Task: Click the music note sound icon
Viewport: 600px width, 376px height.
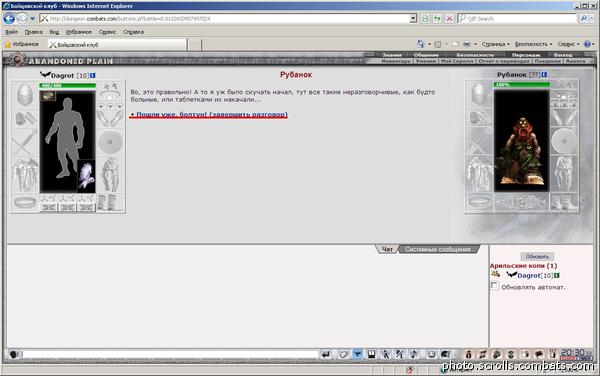Action: coord(414,354)
